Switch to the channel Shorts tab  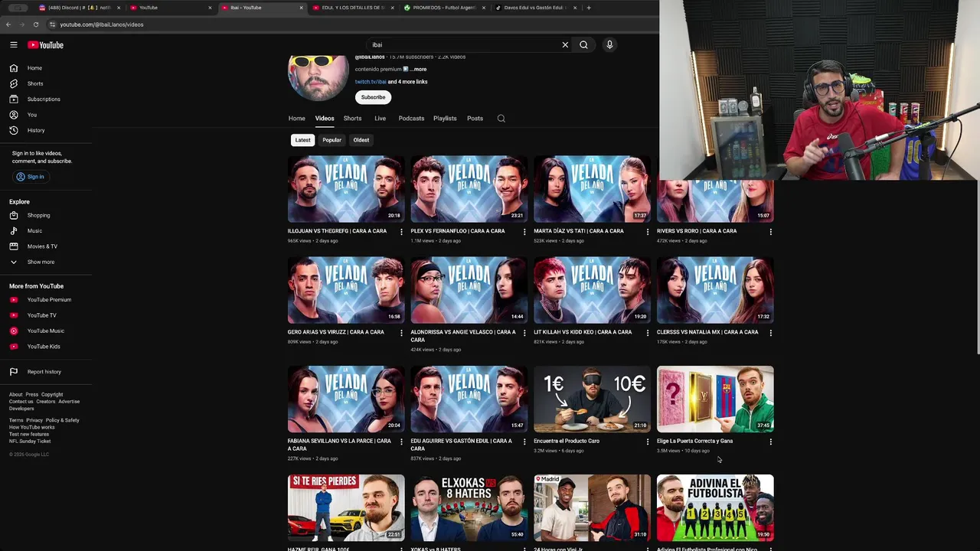tap(352, 119)
